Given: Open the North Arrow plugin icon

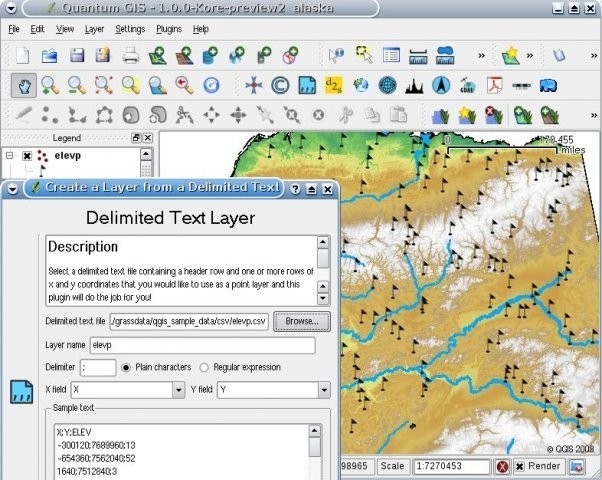Looking at the screenshot, I should [x=441, y=85].
